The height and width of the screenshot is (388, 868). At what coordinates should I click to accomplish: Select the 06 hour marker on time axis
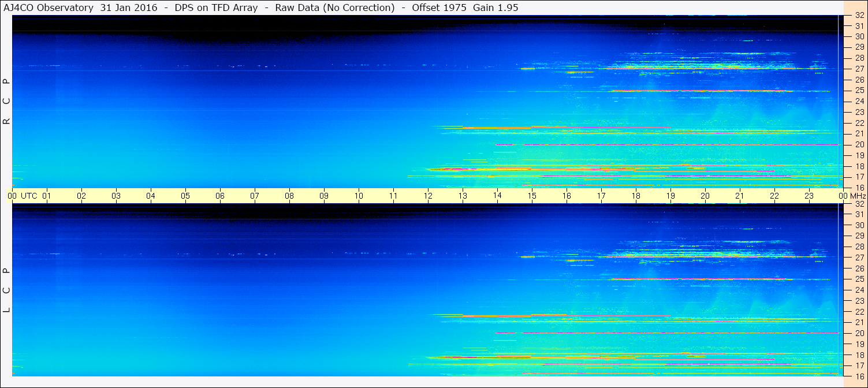pyautogui.click(x=220, y=196)
